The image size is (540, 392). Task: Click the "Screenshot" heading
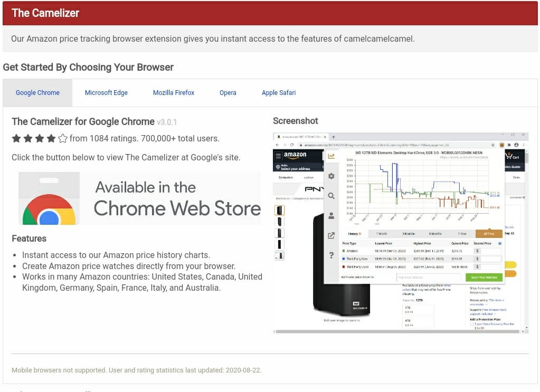click(296, 121)
